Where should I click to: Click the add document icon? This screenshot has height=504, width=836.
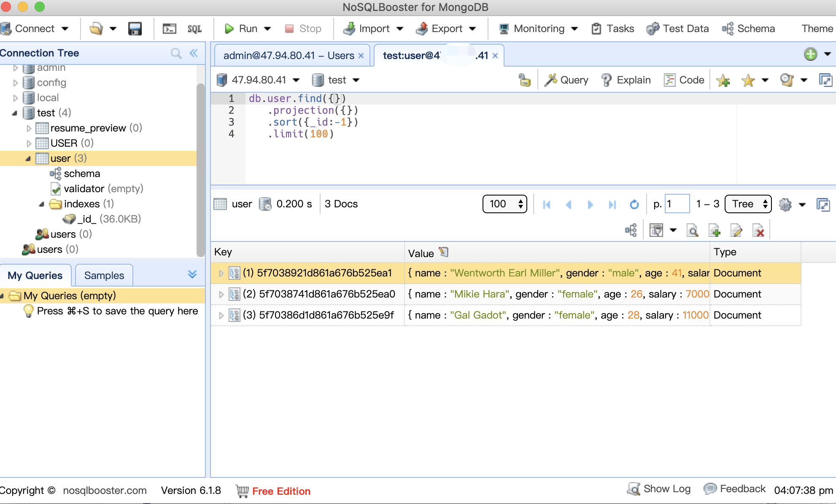714,230
